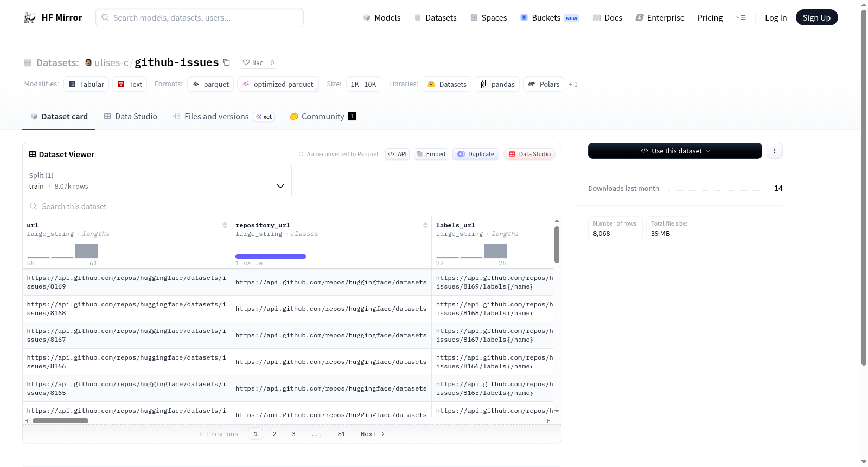Viewport: 868px width, 467px height.
Task: Click the Dataset Viewer table icon
Action: (33, 155)
